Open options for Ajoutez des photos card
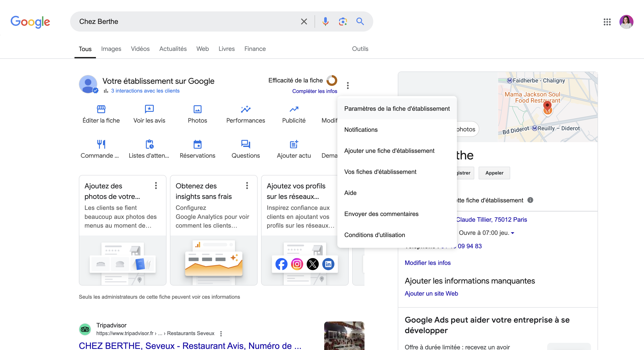Screen dimensions: 644x350 (156, 186)
